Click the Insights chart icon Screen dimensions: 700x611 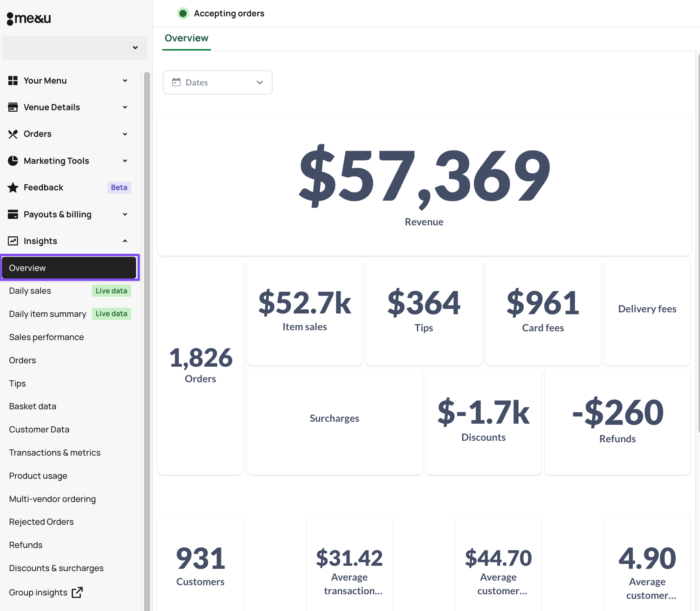point(13,241)
